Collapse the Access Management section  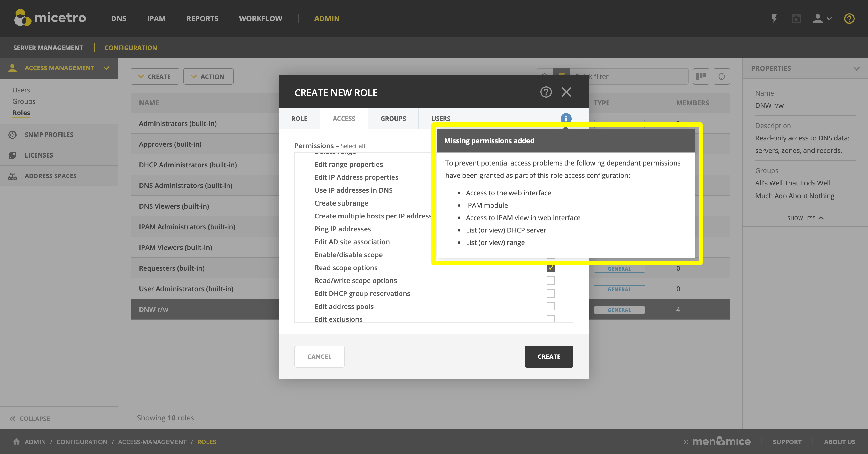(x=106, y=68)
